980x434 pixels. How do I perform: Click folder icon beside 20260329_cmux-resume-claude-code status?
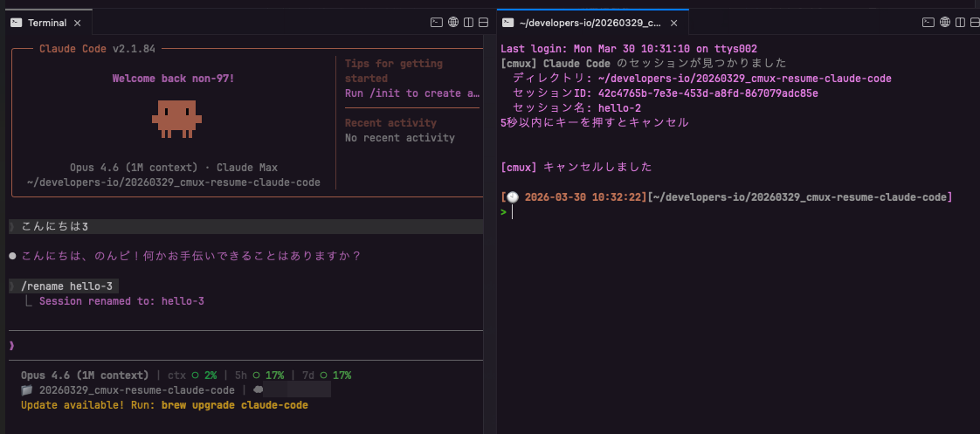click(26, 390)
